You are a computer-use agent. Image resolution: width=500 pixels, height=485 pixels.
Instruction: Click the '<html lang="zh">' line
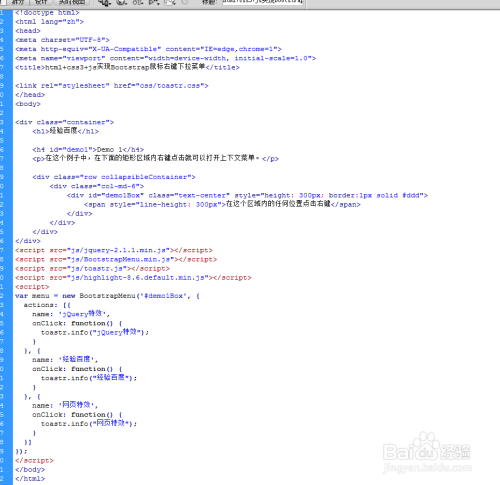click(49, 22)
